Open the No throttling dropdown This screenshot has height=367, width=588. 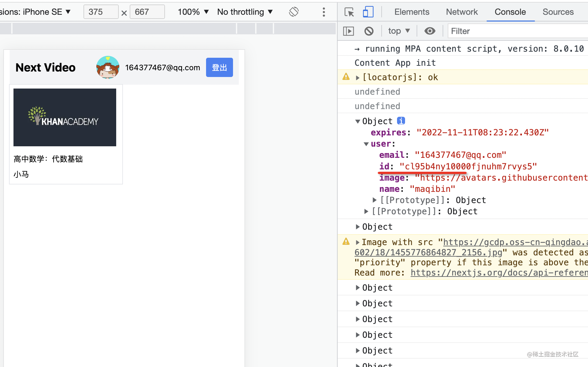[245, 12]
